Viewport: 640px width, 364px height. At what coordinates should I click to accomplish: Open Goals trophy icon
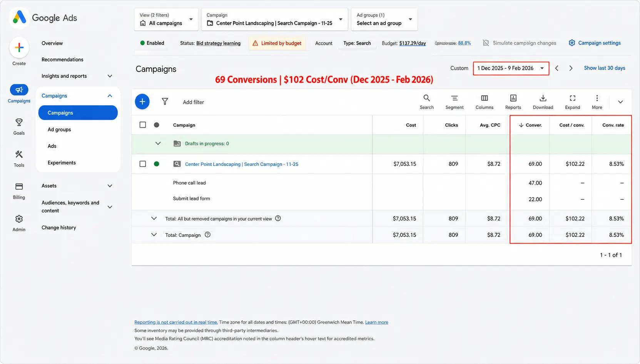point(19,122)
